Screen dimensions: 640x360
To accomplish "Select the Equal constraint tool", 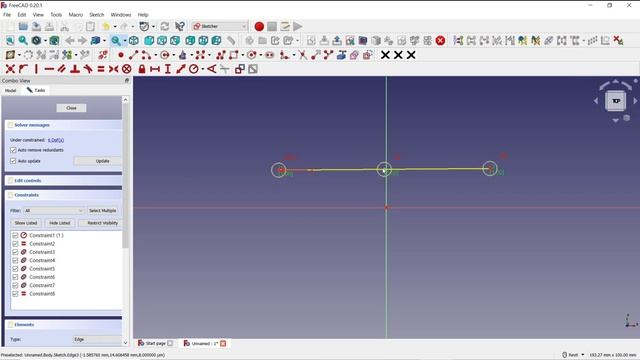I will tap(101, 69).
